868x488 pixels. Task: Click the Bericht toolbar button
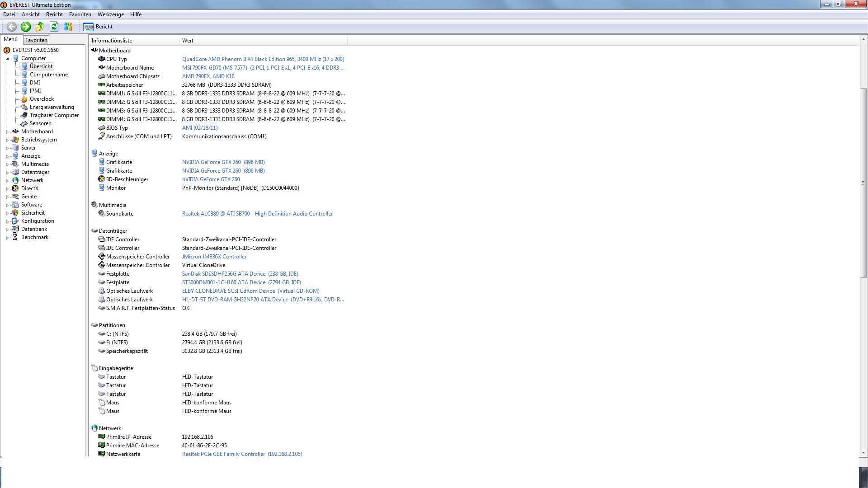click(98, 27)
